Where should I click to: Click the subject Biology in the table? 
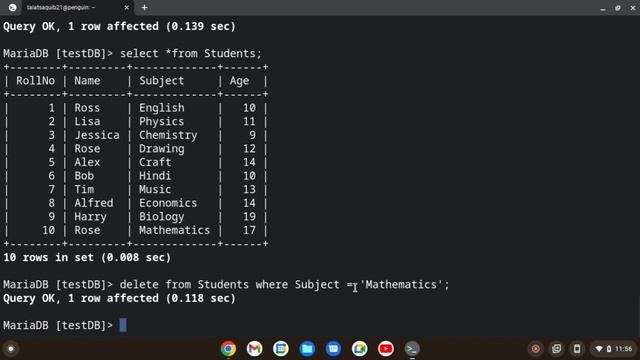162,217
